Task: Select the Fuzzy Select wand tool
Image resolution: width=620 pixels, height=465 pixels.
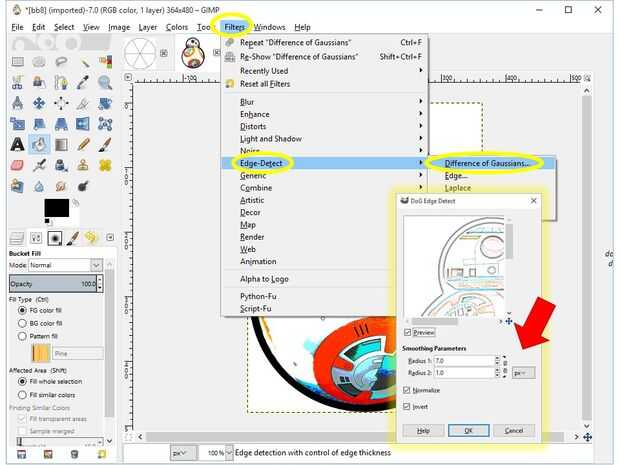Action: pyautogui.click(x=83, y=62)
